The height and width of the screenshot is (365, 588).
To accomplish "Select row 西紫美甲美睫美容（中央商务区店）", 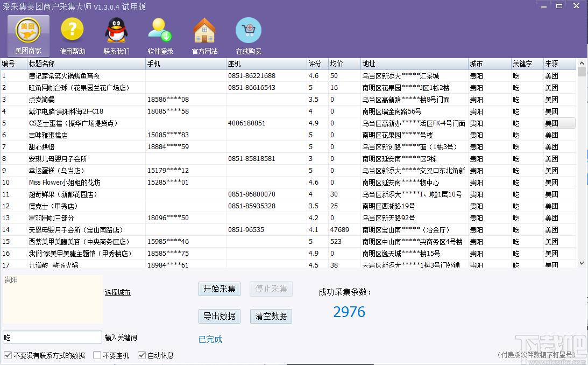I will pos(288,242).
